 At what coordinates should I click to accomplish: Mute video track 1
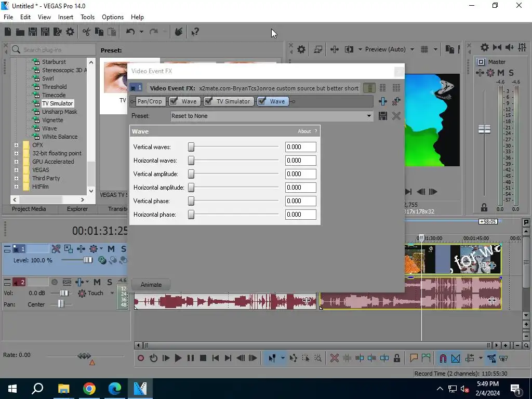111,249
